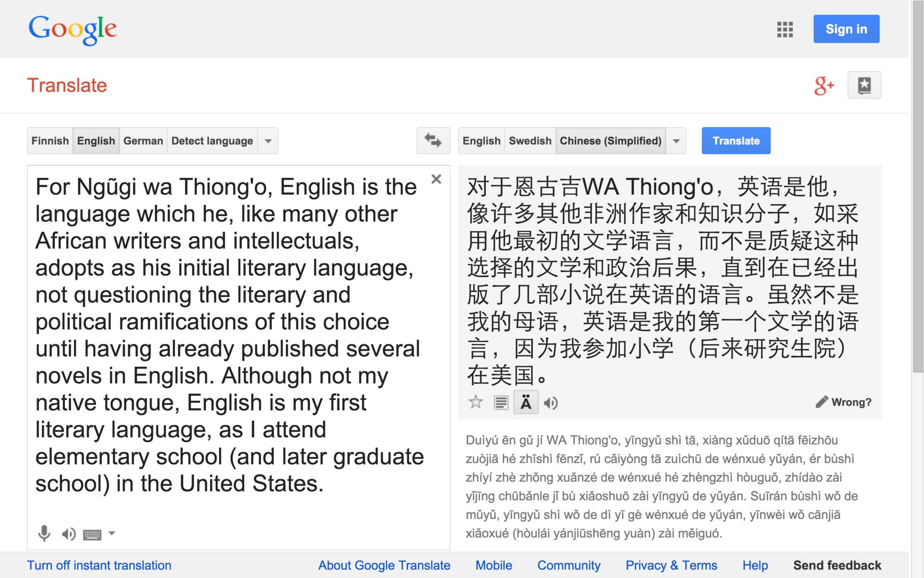Select all translated text icon
Screen dimensions: 924x578
[501, 403]
